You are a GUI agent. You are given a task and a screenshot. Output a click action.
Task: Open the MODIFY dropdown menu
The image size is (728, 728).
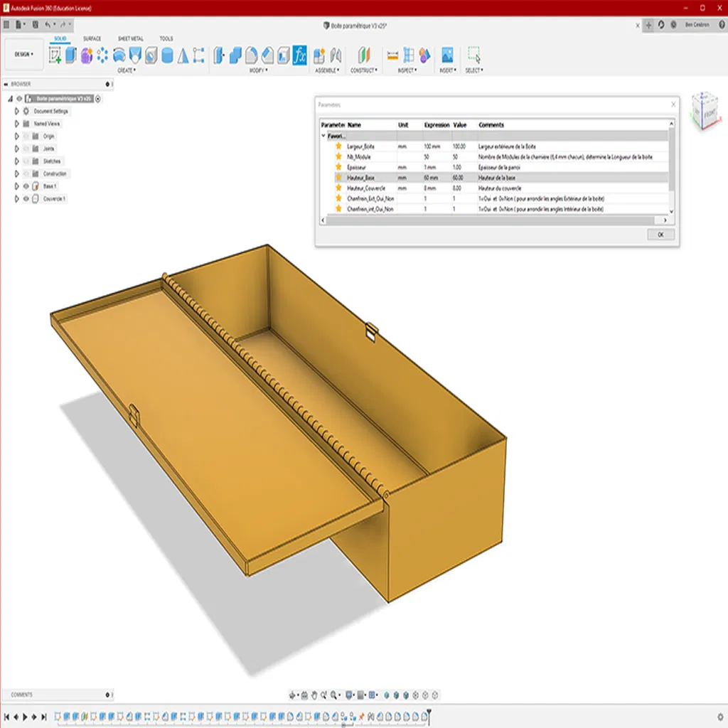click(x=259, y=70)
